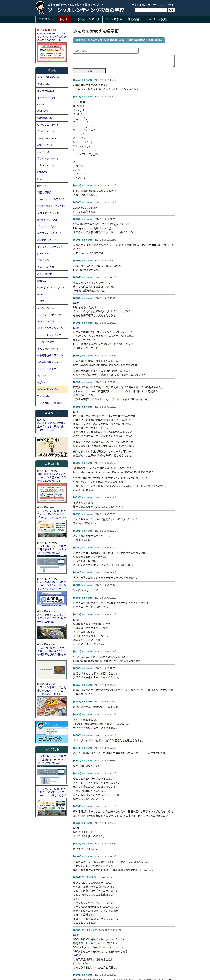Open TOMOTAQU（トモタク） board link
This screenshot has width=210, height=980.
(x=52, y=199)
